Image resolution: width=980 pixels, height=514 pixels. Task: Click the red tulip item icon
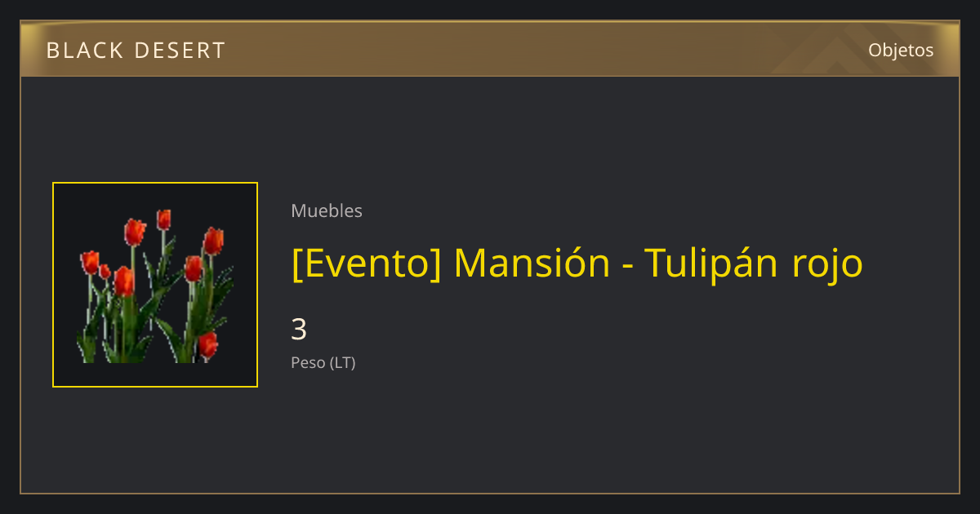[x=155, y=285]
